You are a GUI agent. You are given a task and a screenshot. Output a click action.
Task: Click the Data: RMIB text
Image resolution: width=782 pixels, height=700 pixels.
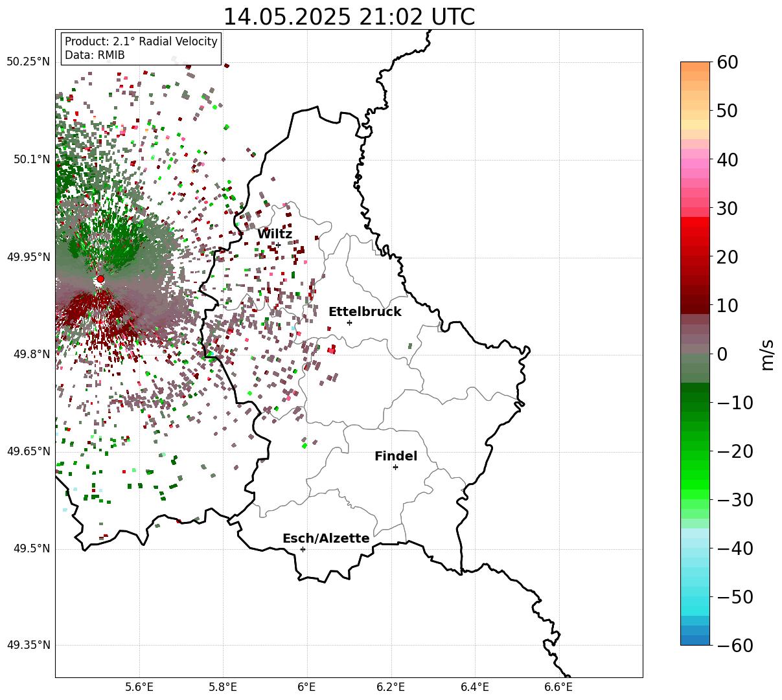click(x=95, y=55)
